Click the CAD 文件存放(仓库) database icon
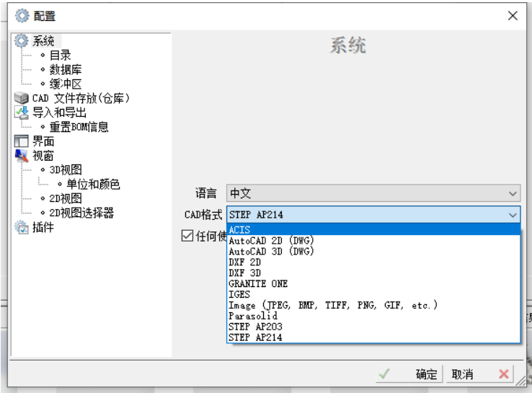The image size is (532, 393). point(22,98)
